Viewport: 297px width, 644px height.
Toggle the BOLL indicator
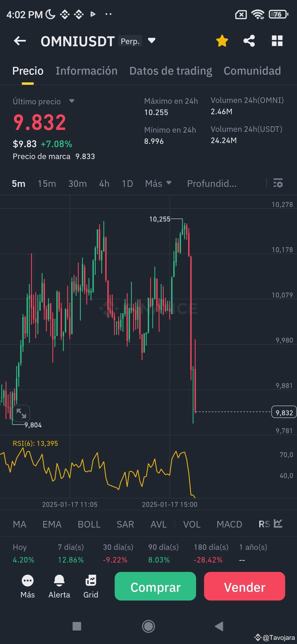89,524
